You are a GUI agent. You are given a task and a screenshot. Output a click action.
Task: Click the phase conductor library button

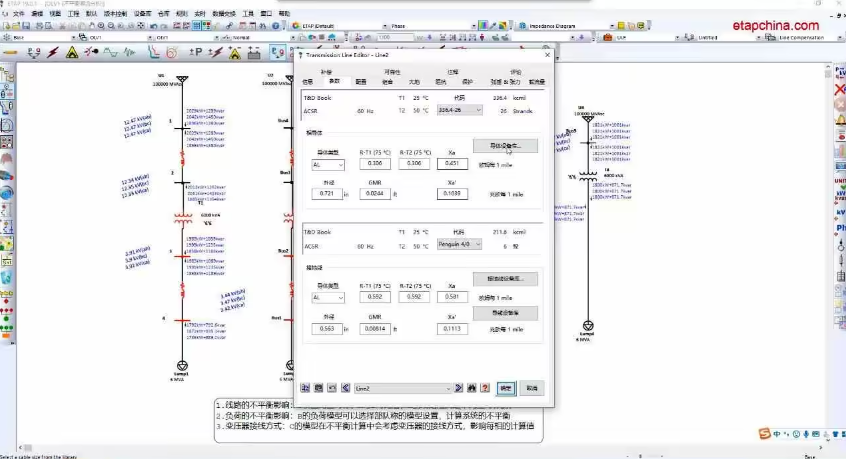[x=511, y=146]
